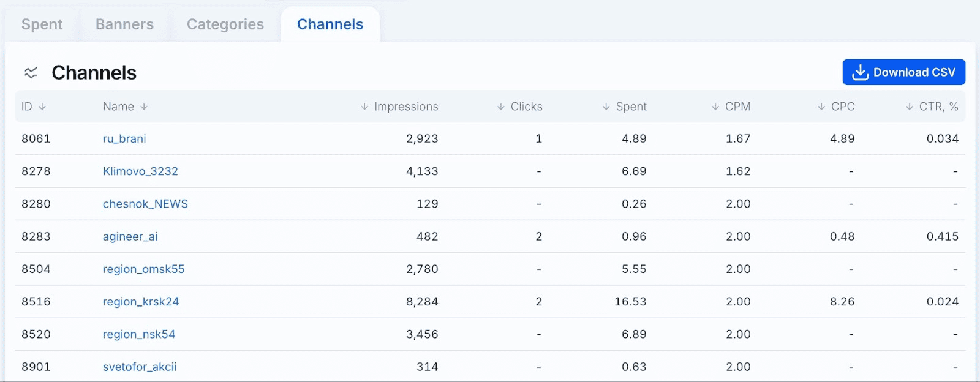
Task: Sort by the ID column header
Action: 34,107
